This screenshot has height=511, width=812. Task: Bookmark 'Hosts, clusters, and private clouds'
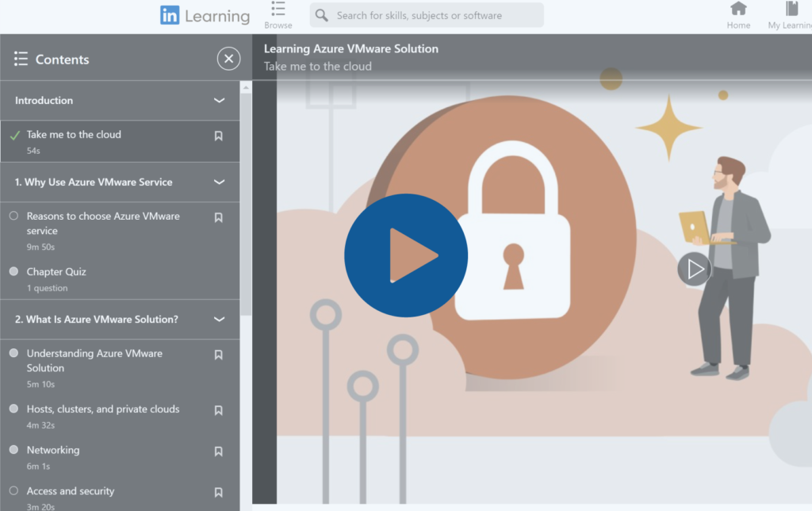point(219,410)
